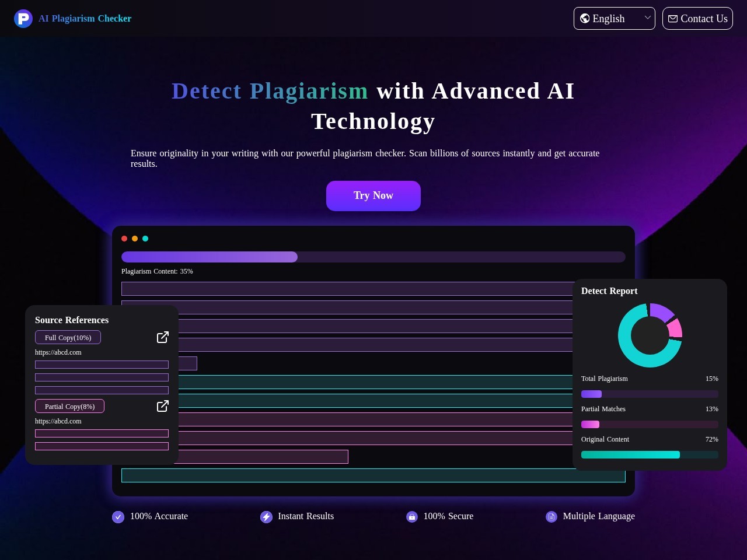Click the 'Partial Matches' label

point(603,409)
